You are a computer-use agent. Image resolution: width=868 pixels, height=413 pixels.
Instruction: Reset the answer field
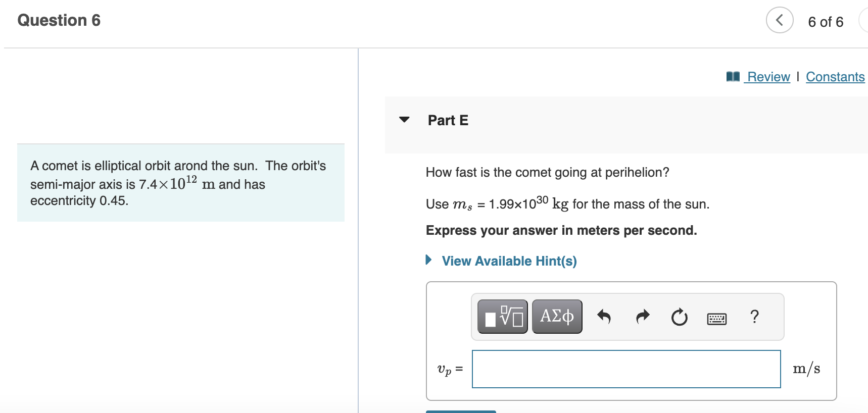click(679, 317)
